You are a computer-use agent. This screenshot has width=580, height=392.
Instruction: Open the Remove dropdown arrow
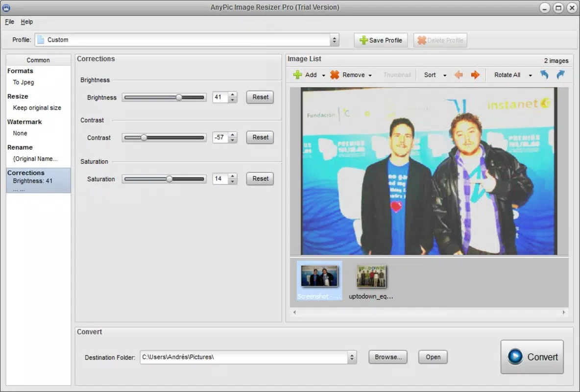pos(370,75)
